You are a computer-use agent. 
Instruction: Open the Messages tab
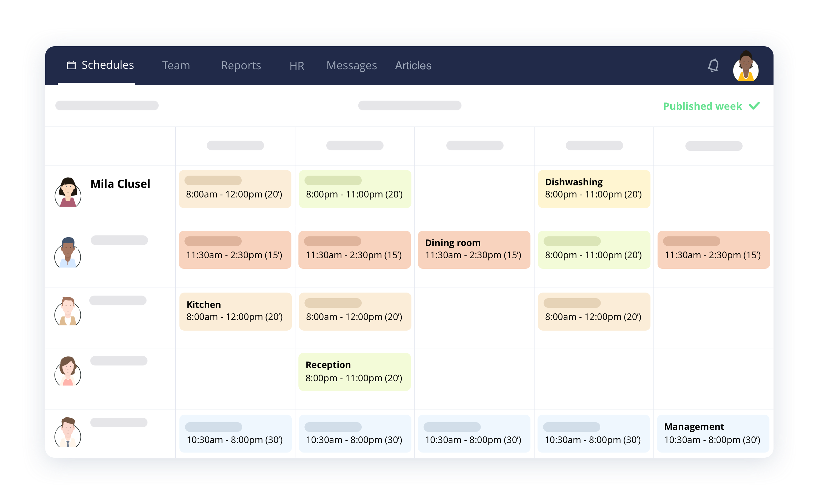[x=352, y=65]
